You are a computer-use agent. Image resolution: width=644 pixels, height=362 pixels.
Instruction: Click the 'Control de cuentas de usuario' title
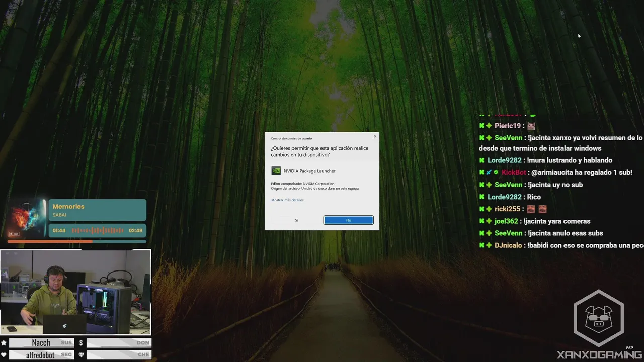291,138
